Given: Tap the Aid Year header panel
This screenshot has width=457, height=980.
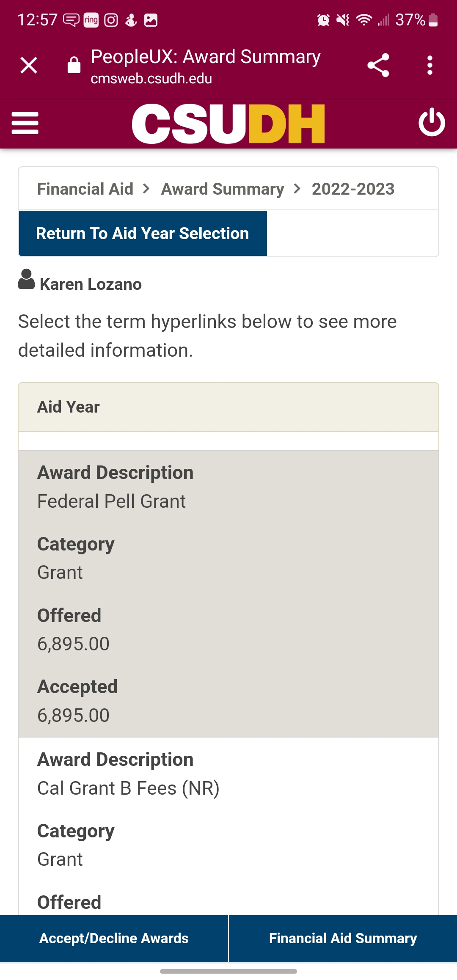Looking at the screenshot, I should 228,407.
